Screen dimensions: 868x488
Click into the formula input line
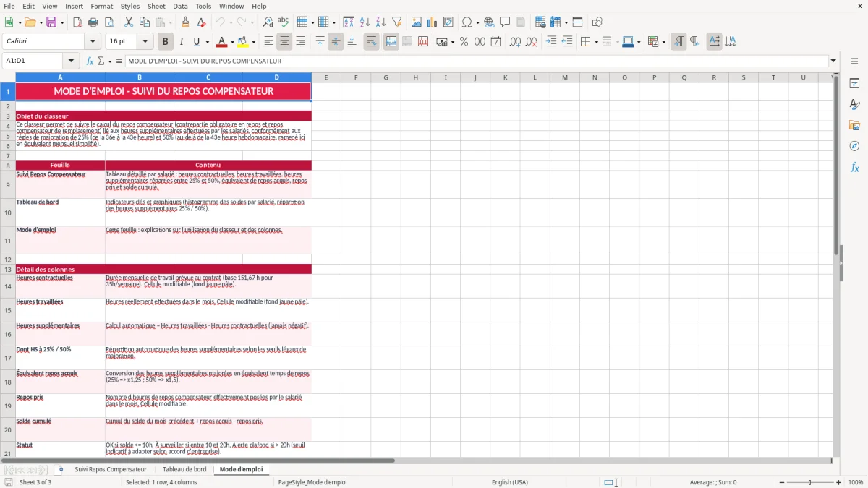click(x=476, y=61)
